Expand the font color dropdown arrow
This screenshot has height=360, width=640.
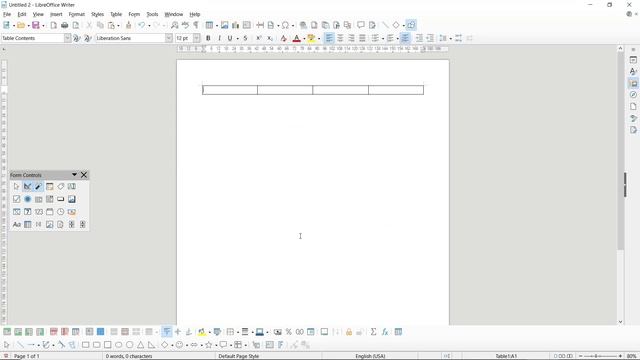[304, 38]
